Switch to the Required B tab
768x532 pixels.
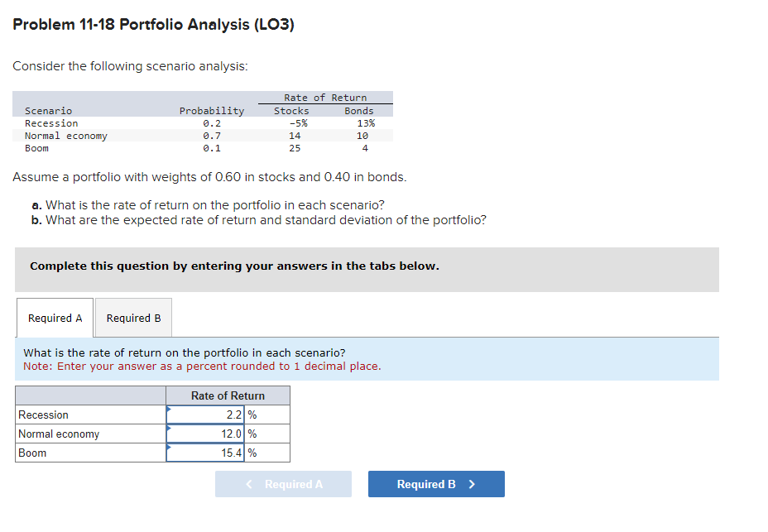click(x=132, y=318)
